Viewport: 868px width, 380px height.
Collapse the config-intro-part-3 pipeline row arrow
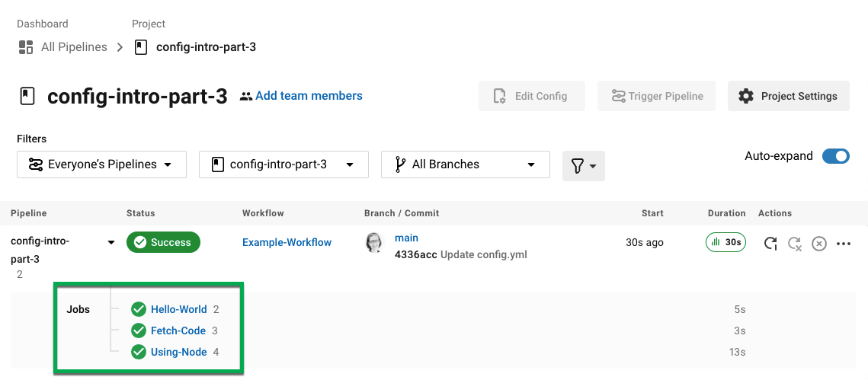tap(111, 242)
